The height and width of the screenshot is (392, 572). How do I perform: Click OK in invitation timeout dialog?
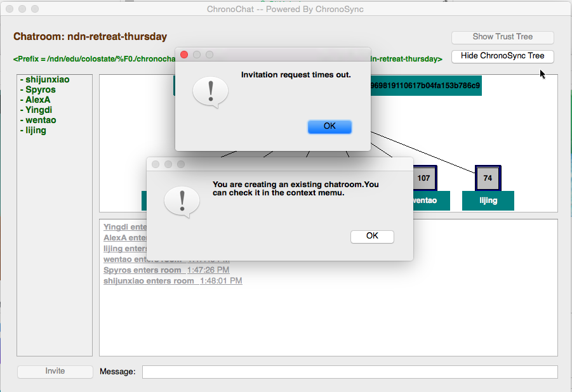(329, 126)
